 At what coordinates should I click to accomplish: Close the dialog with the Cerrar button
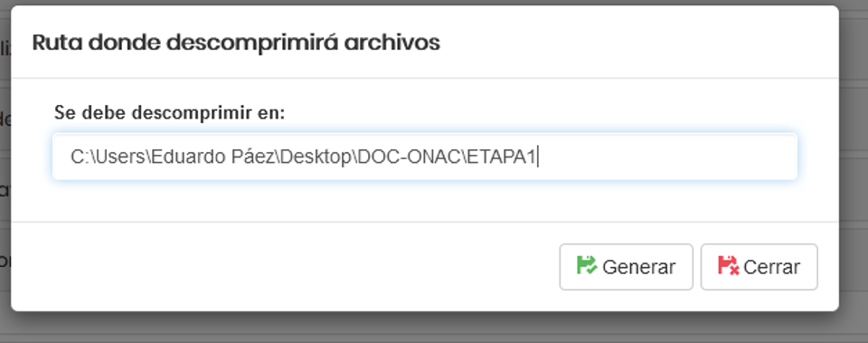(759, 267)
